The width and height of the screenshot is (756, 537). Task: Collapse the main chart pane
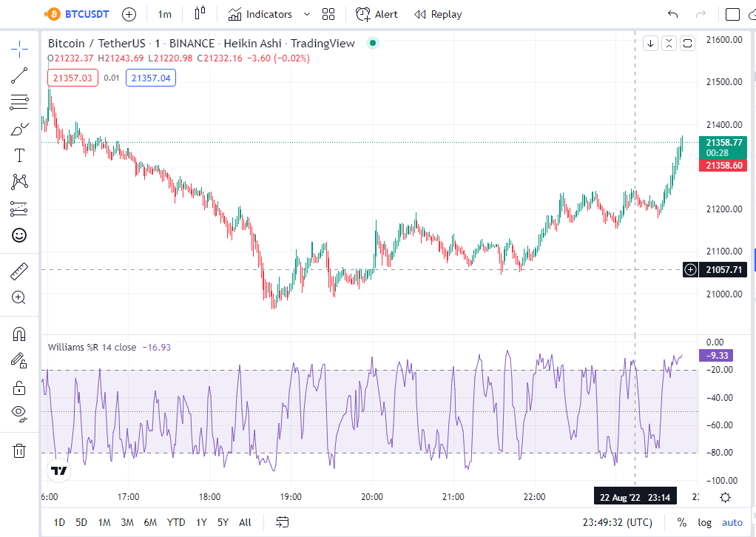tap(669, 44)
